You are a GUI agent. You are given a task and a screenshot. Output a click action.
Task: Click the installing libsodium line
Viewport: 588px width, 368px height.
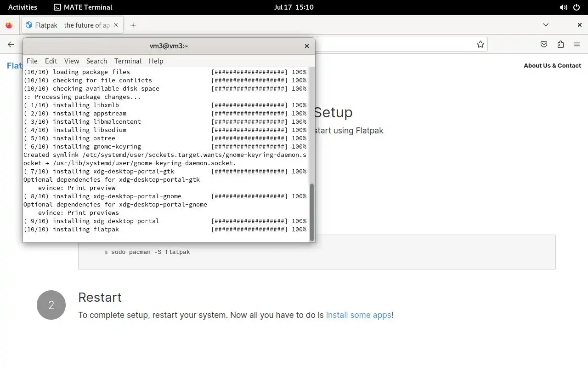pos(165,130)
